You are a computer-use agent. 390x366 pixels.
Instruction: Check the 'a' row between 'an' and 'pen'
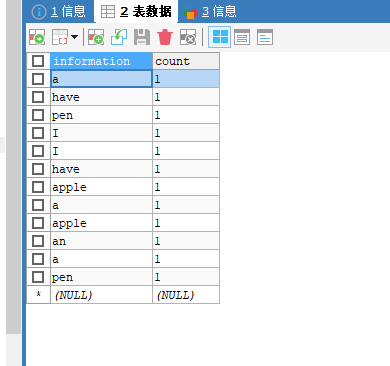click(x=38, y=259)
